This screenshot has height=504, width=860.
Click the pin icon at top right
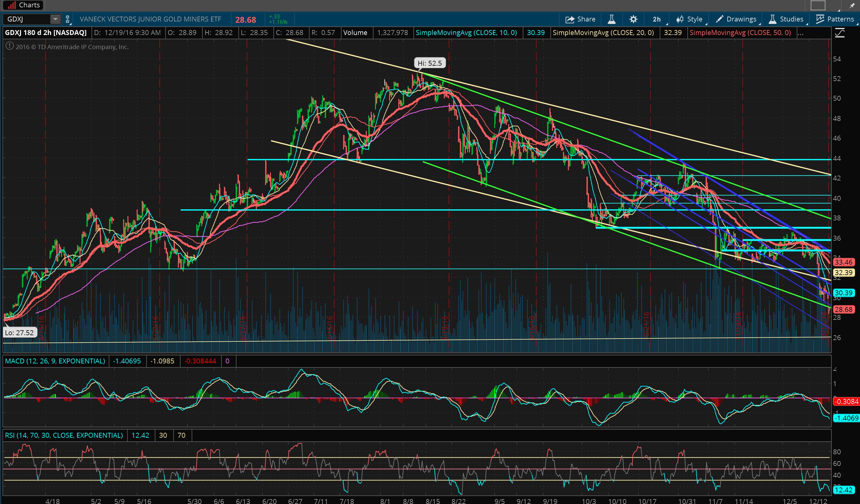[852, 5]
